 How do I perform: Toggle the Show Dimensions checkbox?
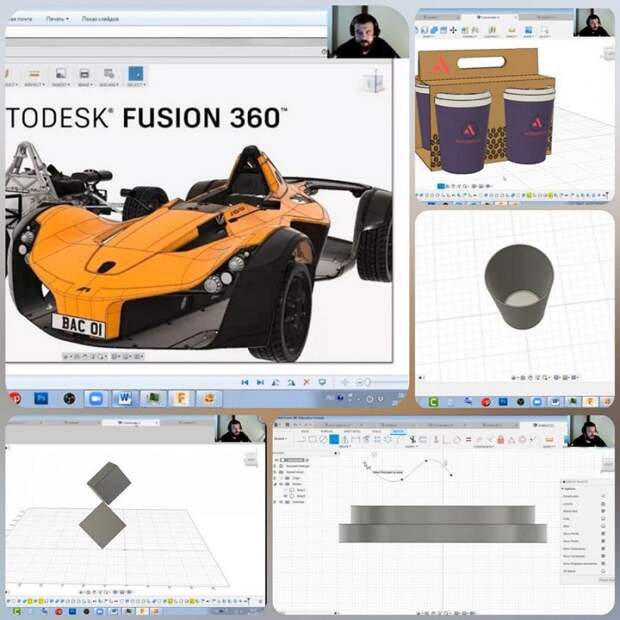coord(603,548)
